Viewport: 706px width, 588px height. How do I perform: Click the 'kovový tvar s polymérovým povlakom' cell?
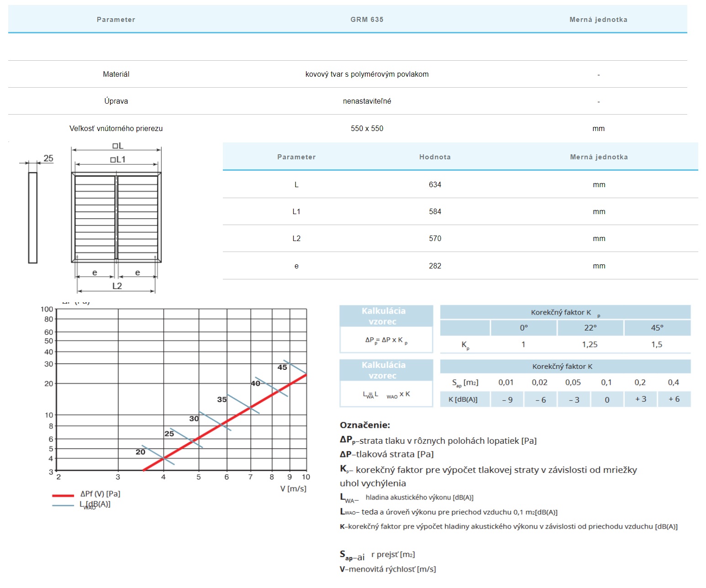(367, 74)
